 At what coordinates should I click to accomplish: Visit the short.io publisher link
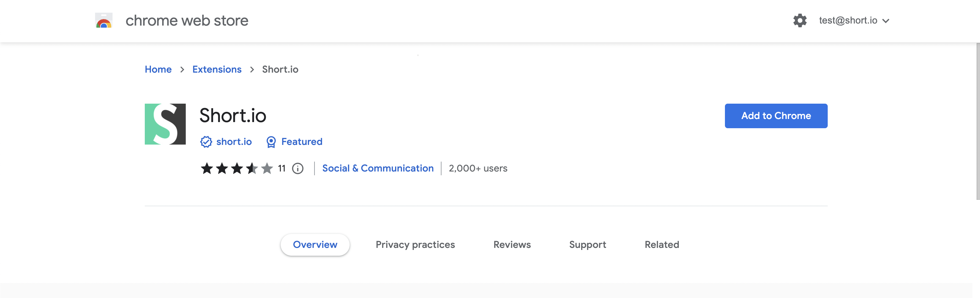(x=234, y=142)
